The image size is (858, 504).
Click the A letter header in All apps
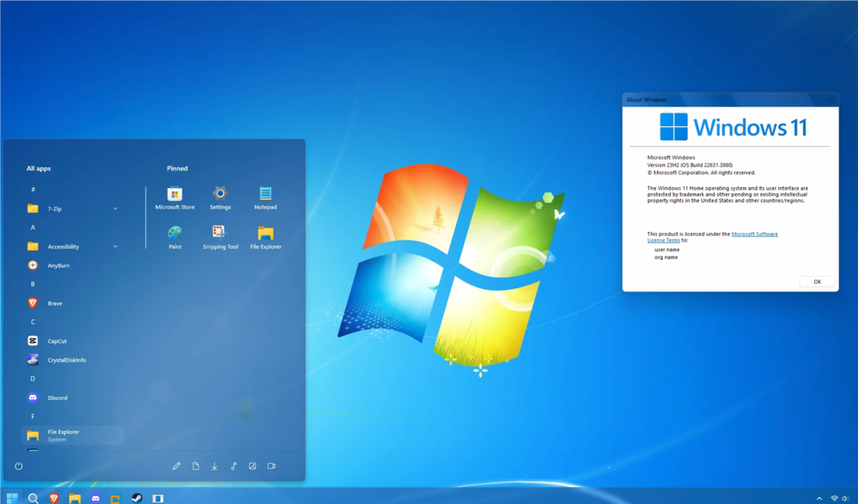point(33,228)
